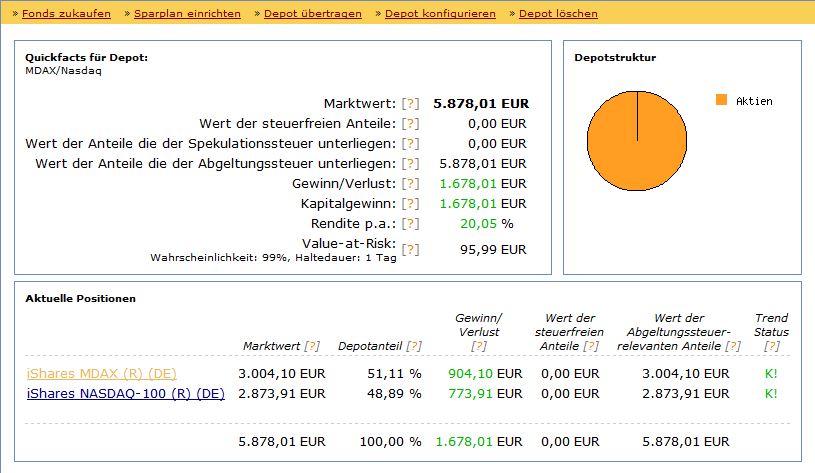Open the iShares NASDAQ-100 (R) (DE) fund
The width and height of the screenshot is (815, 473).
pos(126,393)
